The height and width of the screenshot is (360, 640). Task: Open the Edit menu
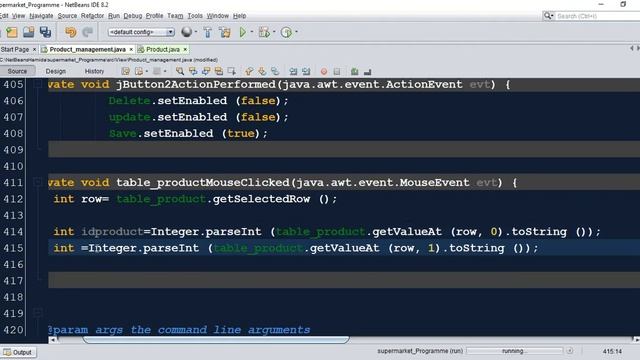click(4, 16)
